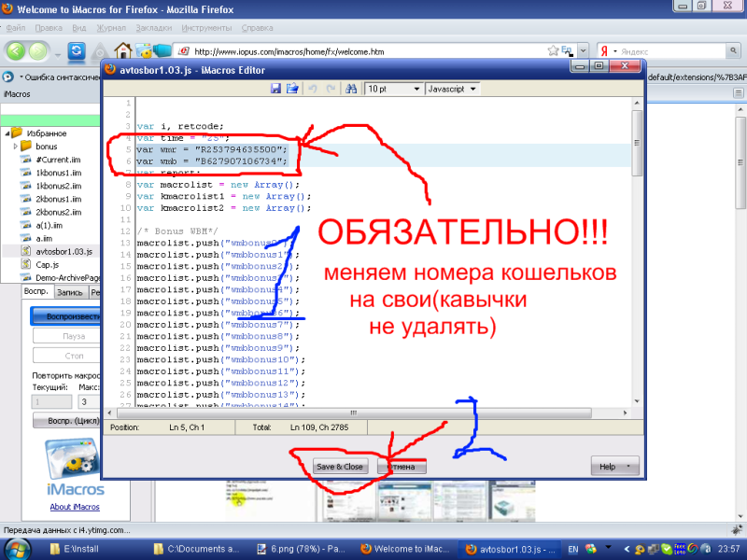Click the Firefox address bar URL field
This screenshot has width=747, height=560.
coord(367,51)
